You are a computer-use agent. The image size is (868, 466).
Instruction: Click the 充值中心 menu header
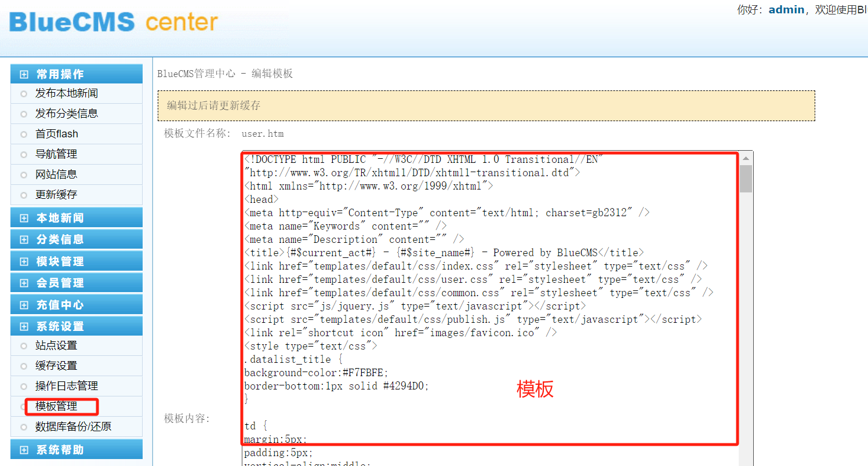[x=77, y=305]
